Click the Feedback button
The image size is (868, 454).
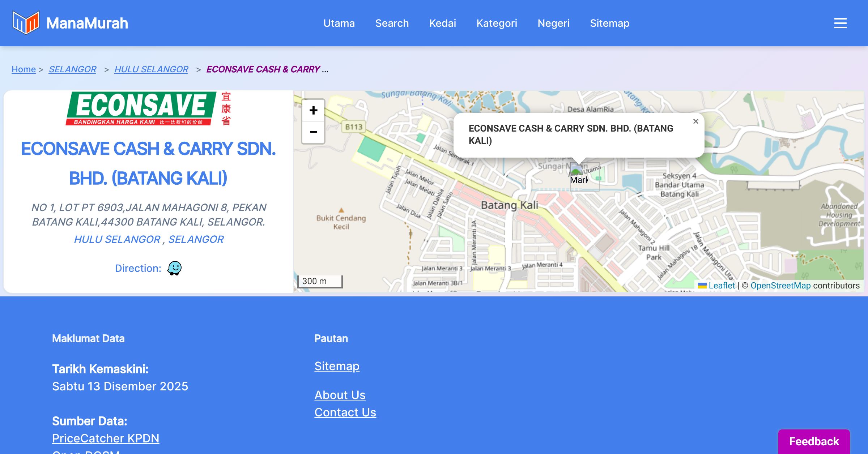pyautogui.click(x=814, y=441)
